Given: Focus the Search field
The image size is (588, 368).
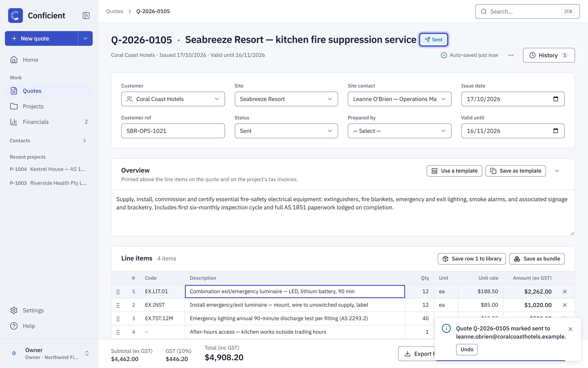Looking at the screenshot, I should [x=527, y=11].
